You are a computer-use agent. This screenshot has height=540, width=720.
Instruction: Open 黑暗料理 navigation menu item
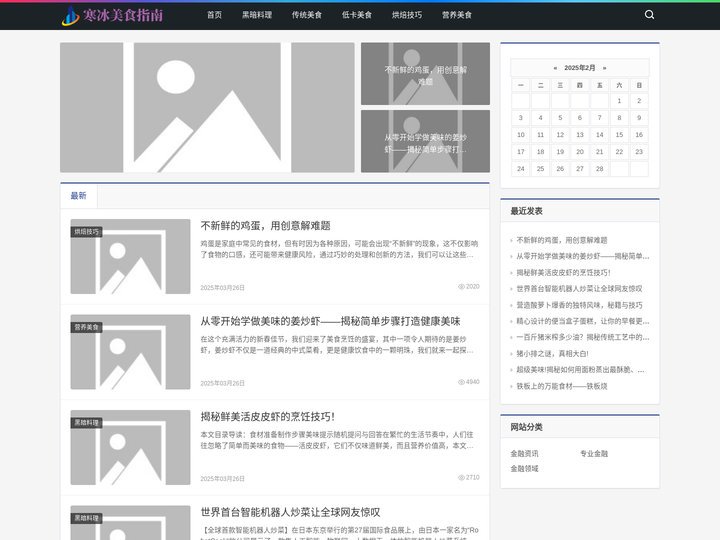click(x=257, y=15)
